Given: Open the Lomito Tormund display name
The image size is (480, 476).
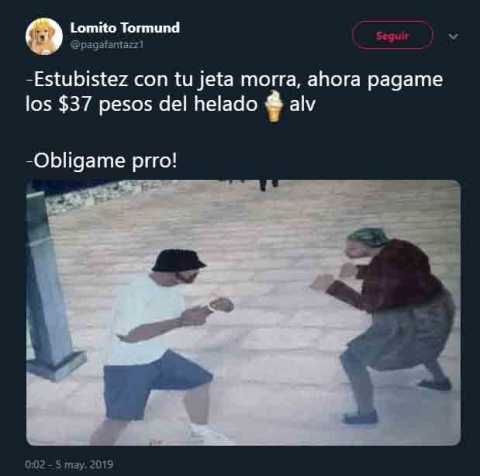Looking at the screenshot, I should pos(125,28).
